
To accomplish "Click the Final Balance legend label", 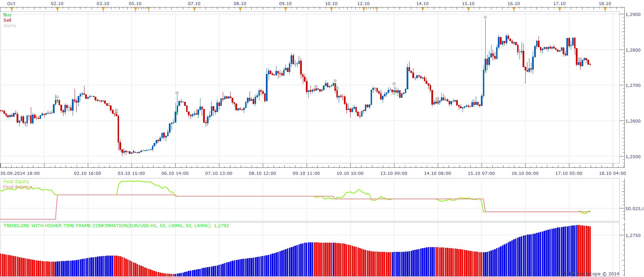I will [x=18, y=187].
